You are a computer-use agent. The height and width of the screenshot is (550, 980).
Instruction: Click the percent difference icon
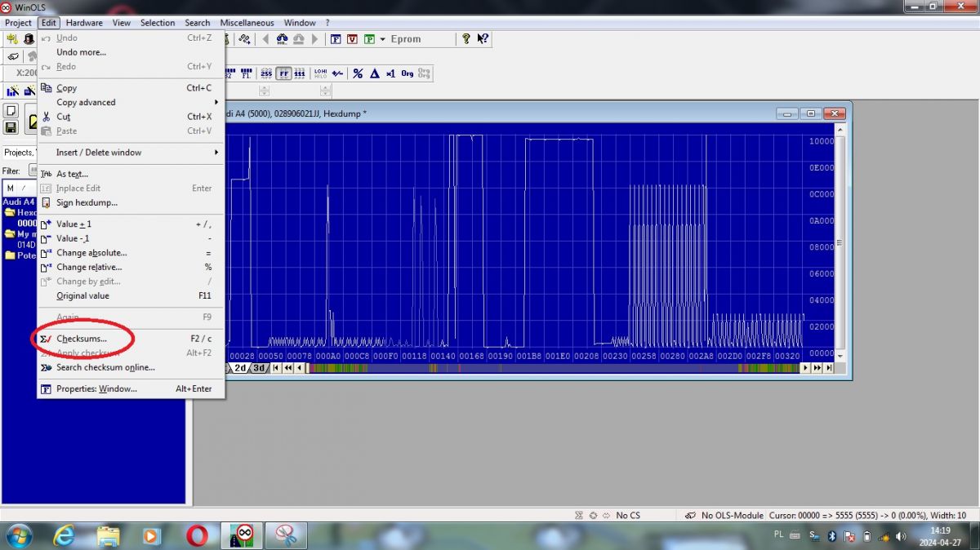[358, 73]
